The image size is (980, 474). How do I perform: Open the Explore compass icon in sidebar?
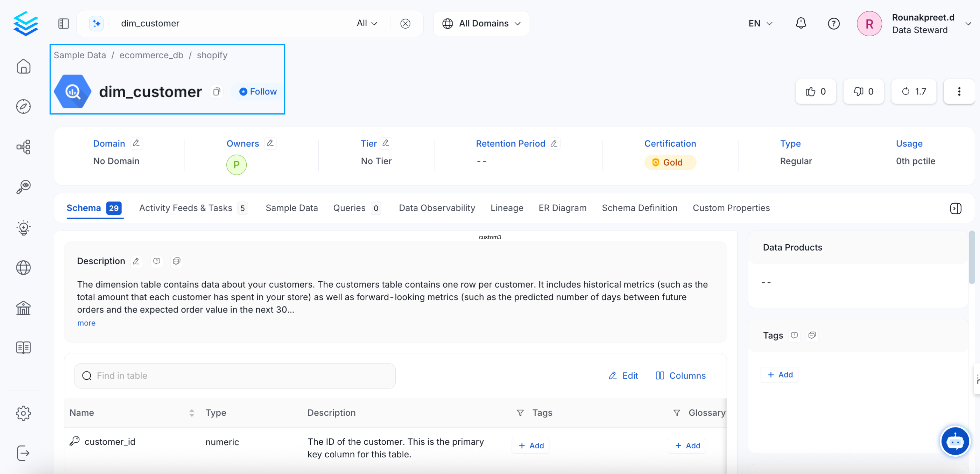[x=24, y=107]
